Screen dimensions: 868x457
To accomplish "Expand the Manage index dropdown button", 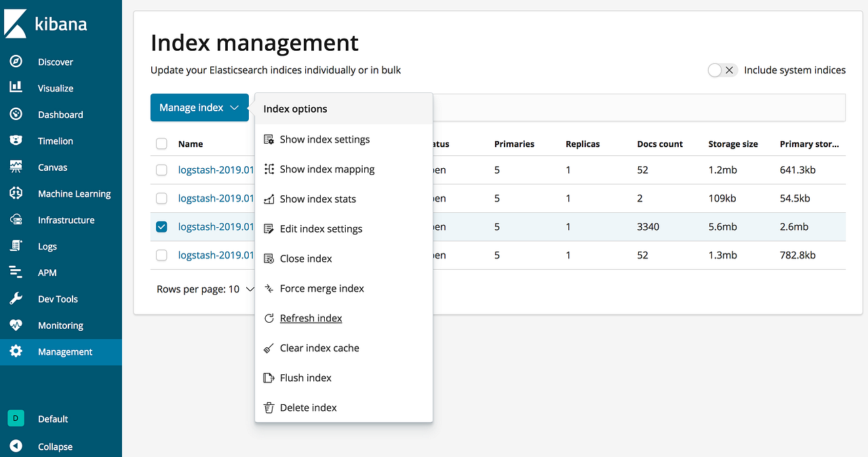I will (199, 108).
